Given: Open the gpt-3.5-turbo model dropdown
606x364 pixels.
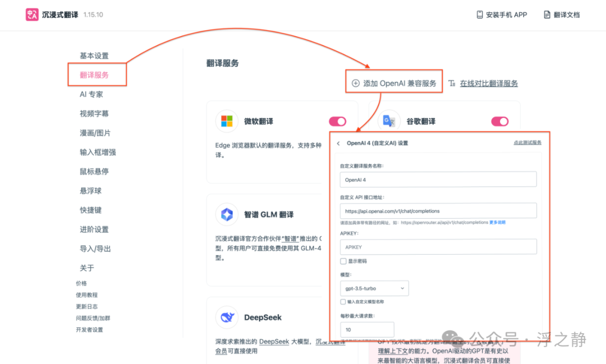Looking at the screenshot, I should point(374,288).
